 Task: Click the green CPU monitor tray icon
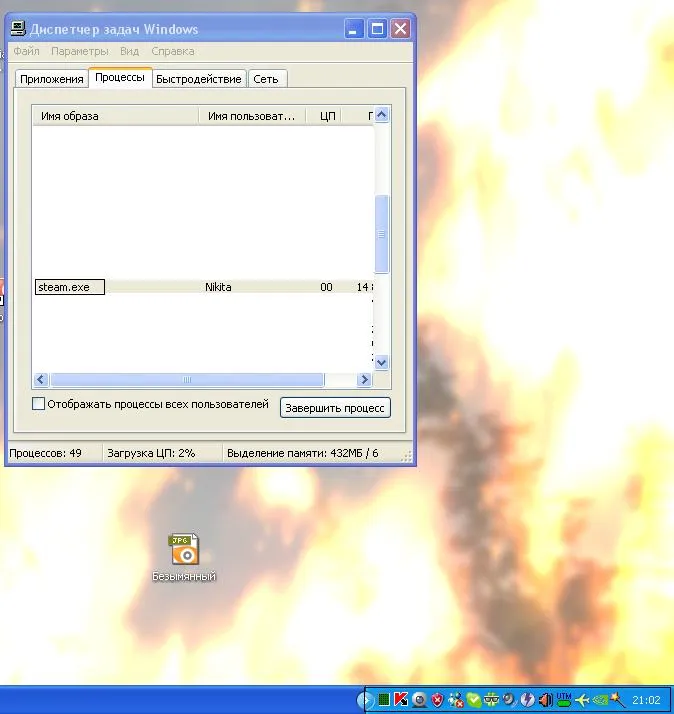(x=384, y=700)
